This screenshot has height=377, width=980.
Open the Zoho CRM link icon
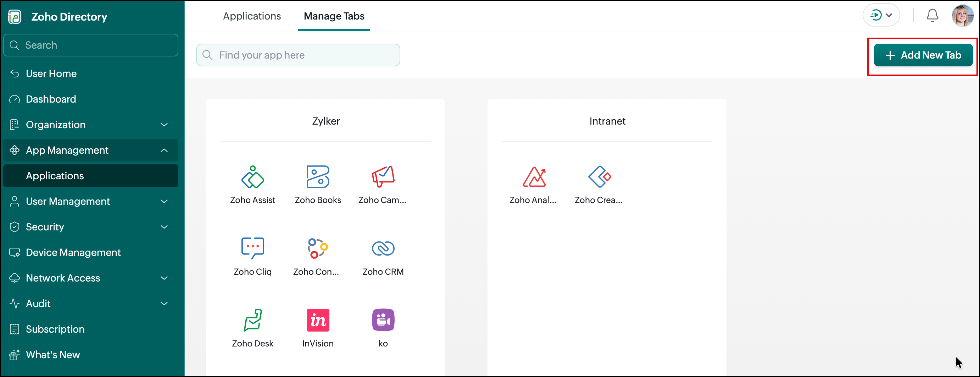tap(383, 248)
